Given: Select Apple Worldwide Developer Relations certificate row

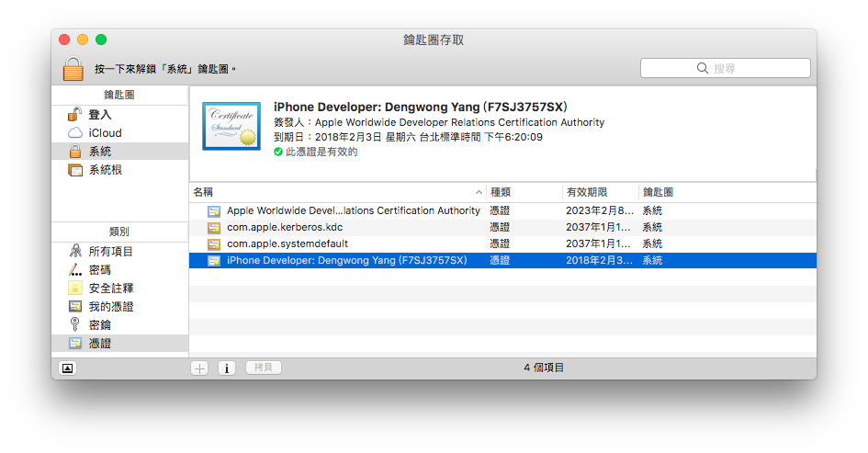Looking at the screenshot, I should 502,211.
